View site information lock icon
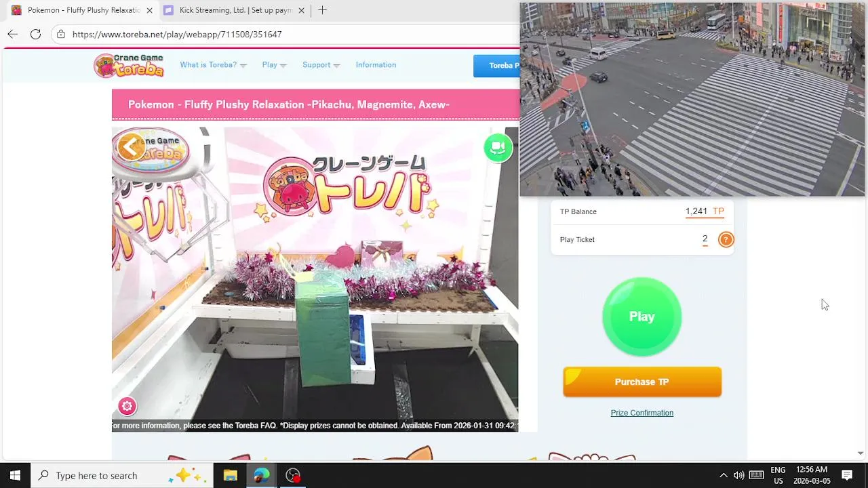Screen dimensions: 868x488 (61, 34)
